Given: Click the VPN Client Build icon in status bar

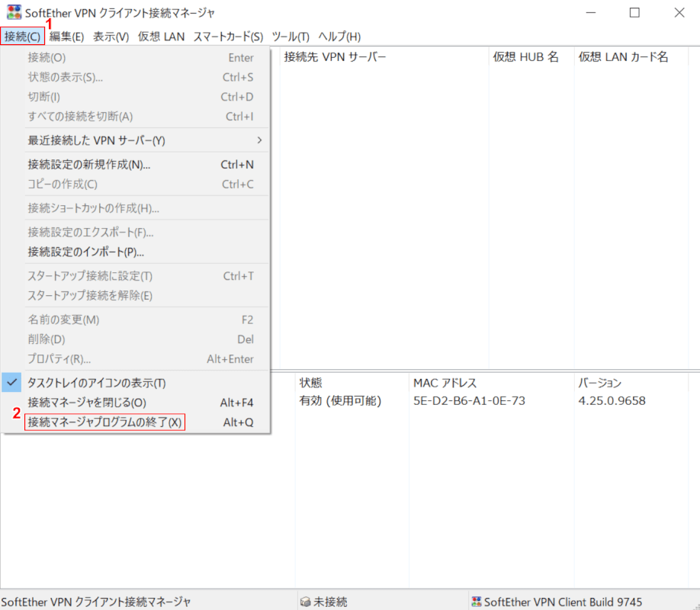Looking at the screenshot, I should [477, 602].
